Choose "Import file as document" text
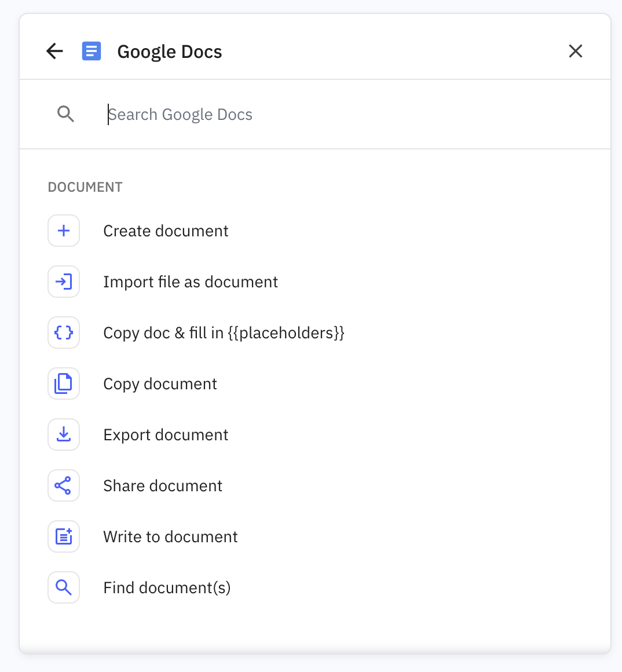Screen dimensions: 622x672 [191, 282]
